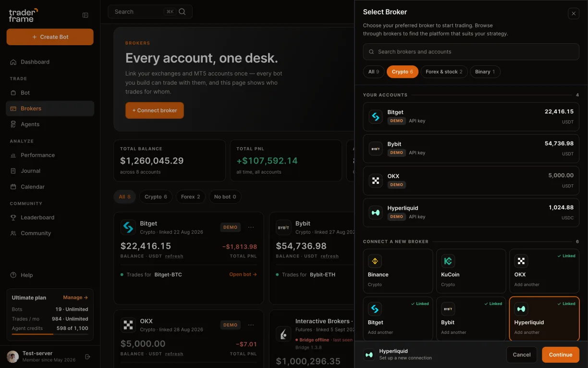Select the OKX account with 5,000.00 USDT

pos(471,180)
